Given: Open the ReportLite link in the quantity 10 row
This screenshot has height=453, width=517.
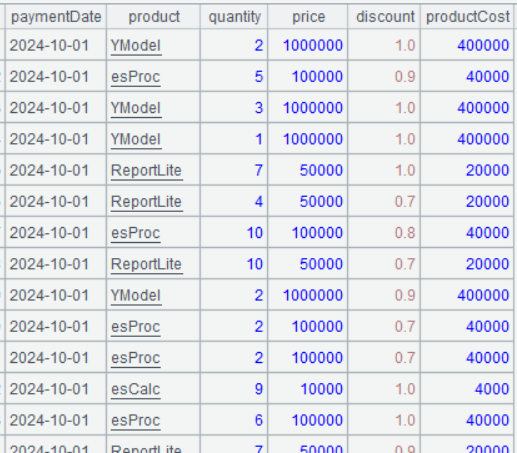Looking at the screenshot, I should pos(146,264).
